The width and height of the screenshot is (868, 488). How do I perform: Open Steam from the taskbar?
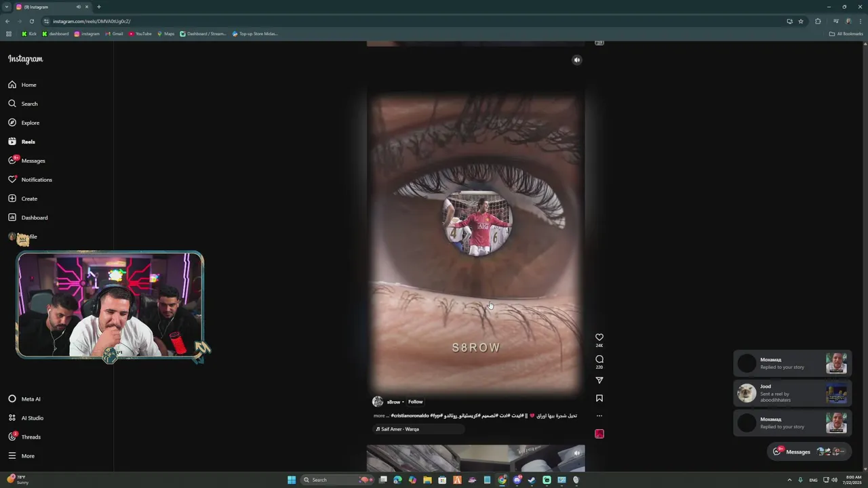[x=532, y=480]
